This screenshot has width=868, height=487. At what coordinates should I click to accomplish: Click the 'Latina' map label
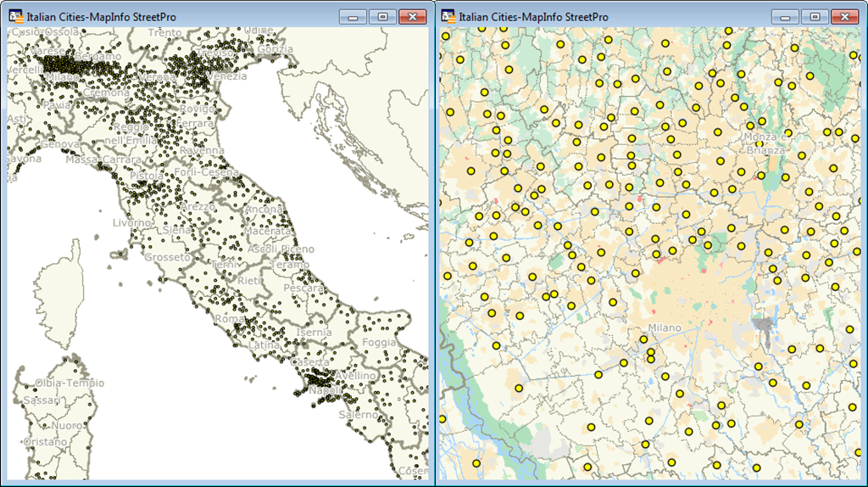tap(264, 344)
